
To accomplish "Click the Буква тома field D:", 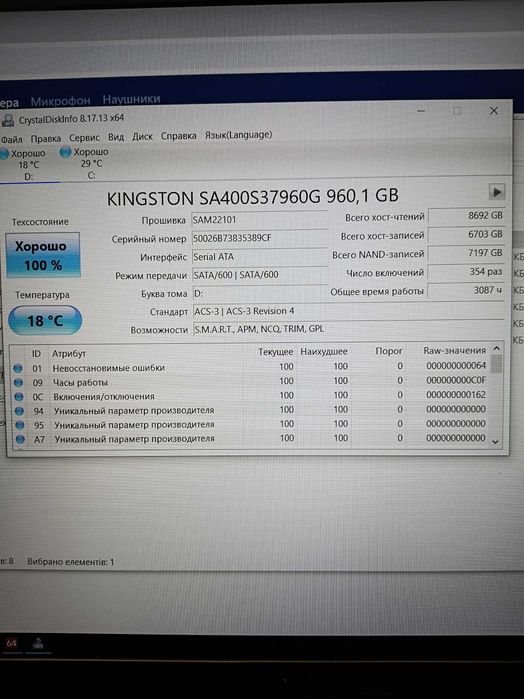I will click(x=260, y=293).
